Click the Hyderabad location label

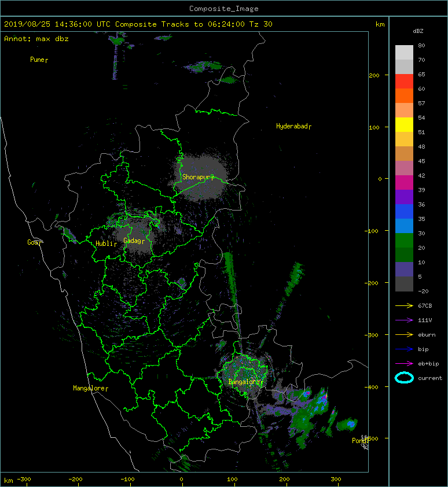(293, 126)
